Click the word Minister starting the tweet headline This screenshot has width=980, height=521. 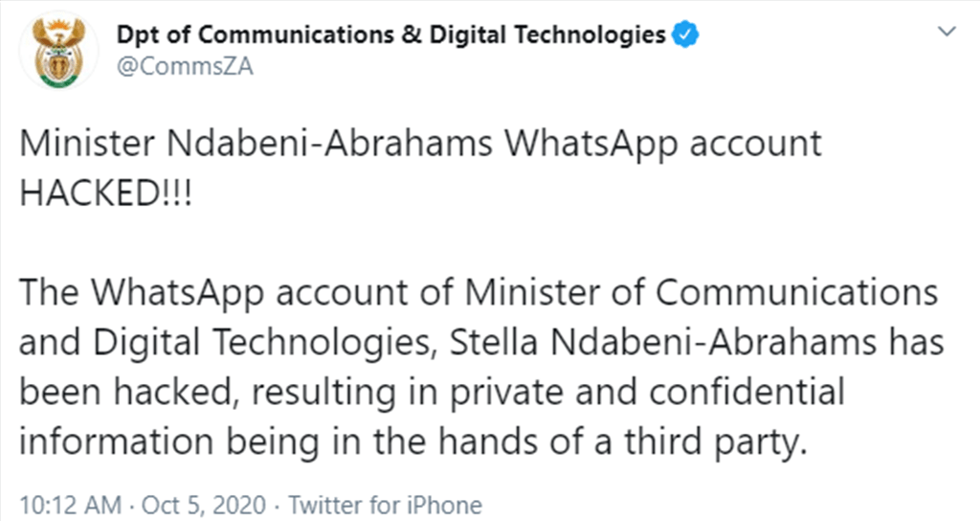(x=85, y=144)
